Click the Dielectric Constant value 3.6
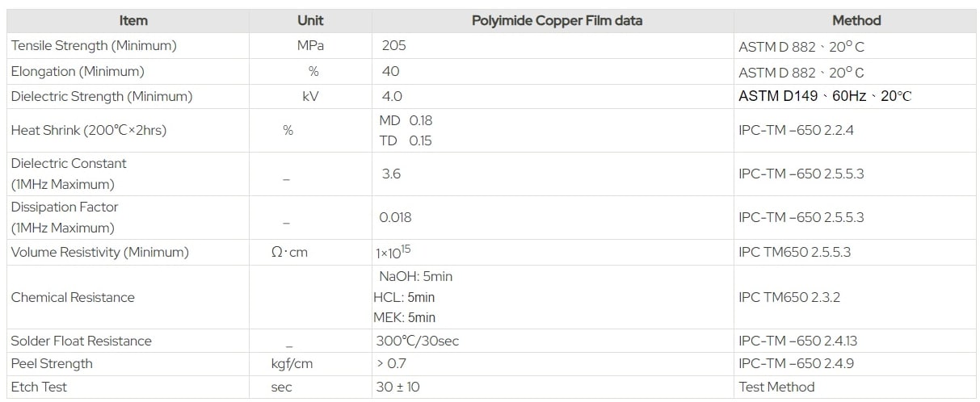Screen dimensions: 980x402 (x=391, y=174)
